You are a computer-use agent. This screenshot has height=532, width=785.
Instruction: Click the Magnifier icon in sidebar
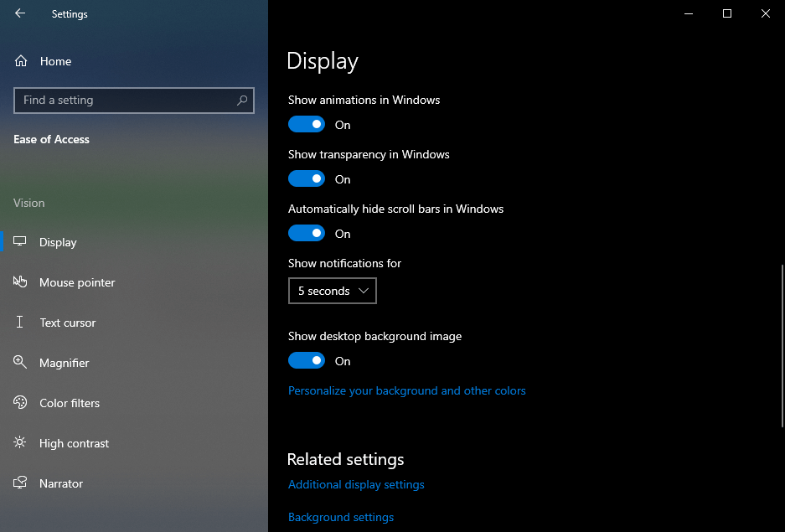(x=20, y=362)
